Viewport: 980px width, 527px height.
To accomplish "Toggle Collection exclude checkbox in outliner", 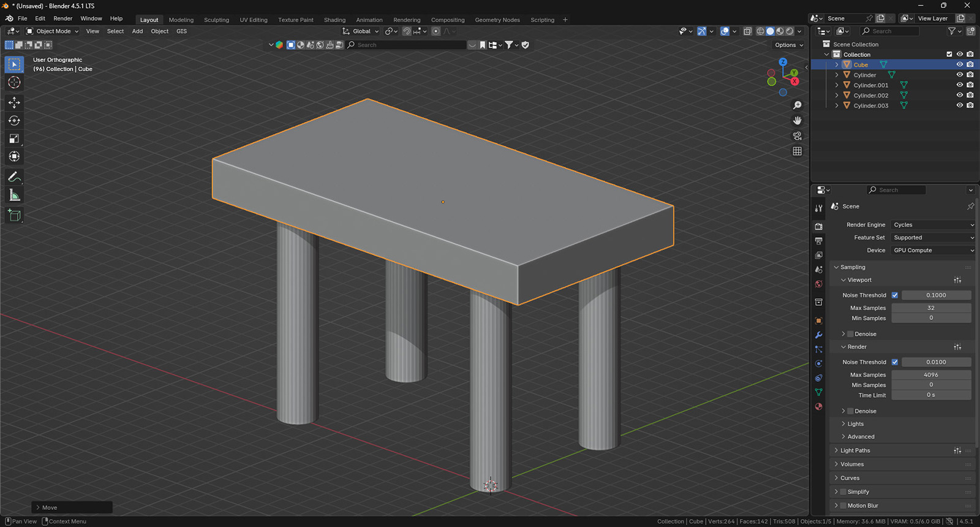I will coord(949,55).
